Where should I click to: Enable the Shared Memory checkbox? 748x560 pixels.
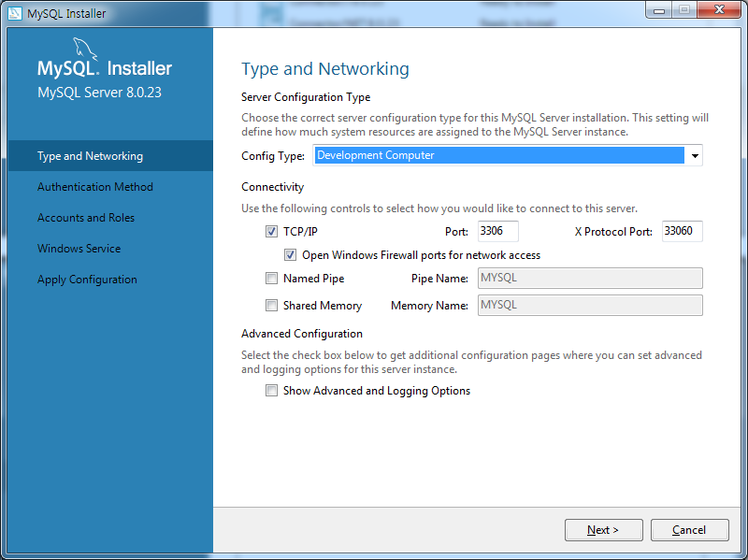coord(271,306)
